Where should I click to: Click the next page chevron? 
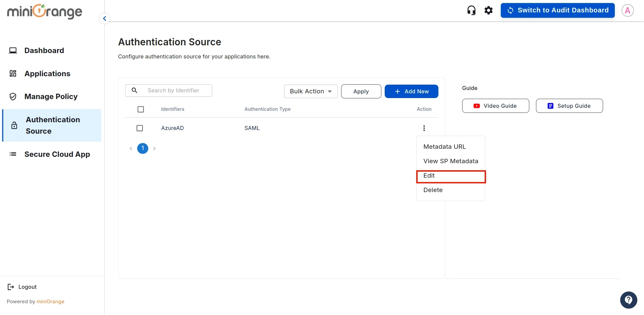154,148
